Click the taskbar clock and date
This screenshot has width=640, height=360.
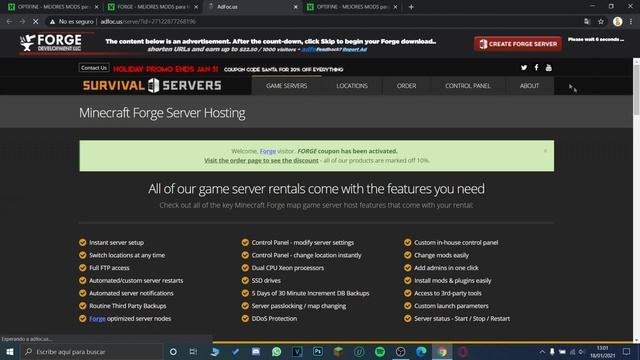pyautogui.click(x=603, y=351)
